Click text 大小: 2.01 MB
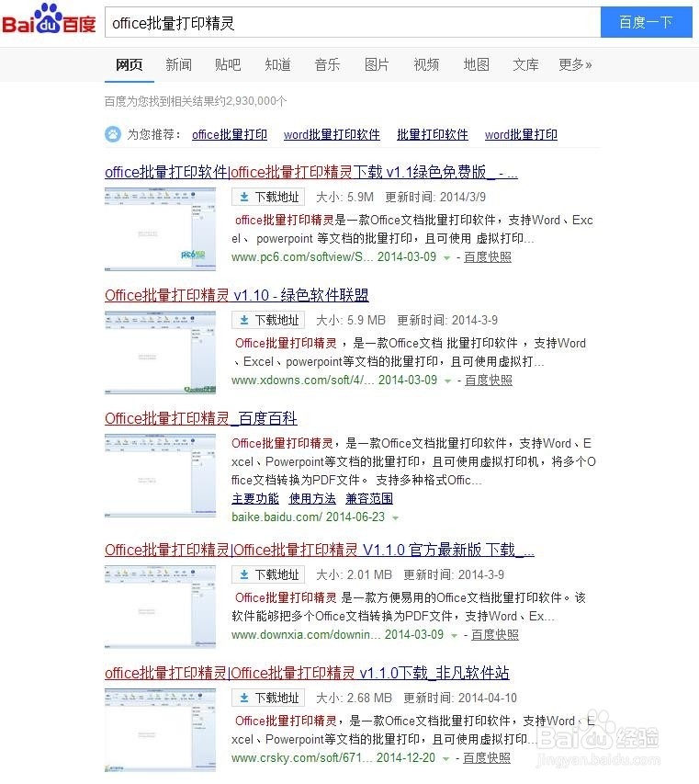The width and height of the screenshot is (699, 784). (x=354, y=574)
